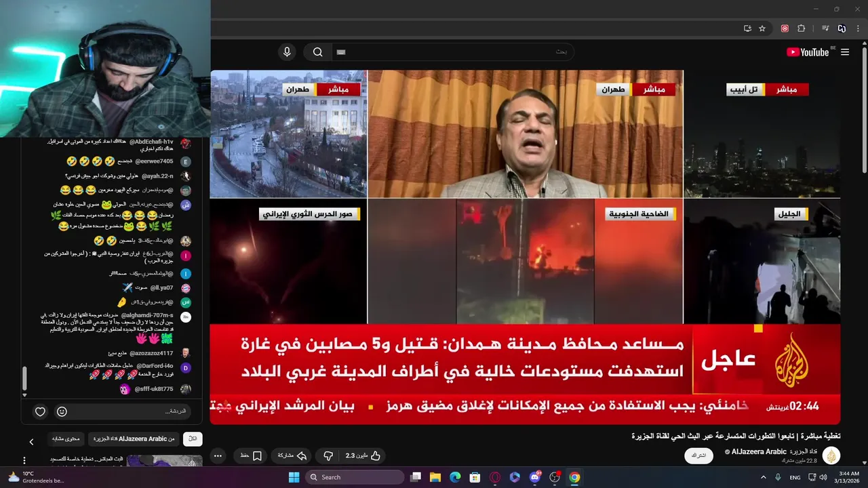Viewport: 868px width, 488px height.
Task: Open the YouTube logo home link
Action: [808, 52]
